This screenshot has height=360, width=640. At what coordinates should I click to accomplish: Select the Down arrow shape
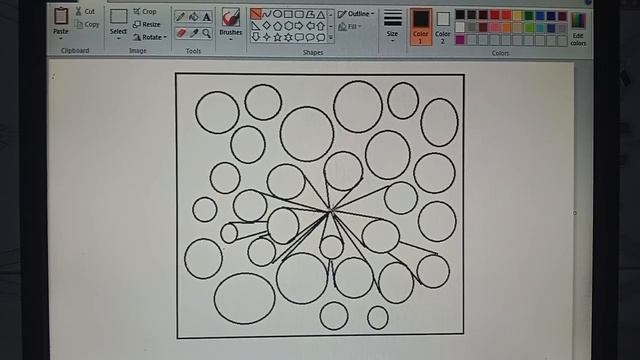pos(256,37)
